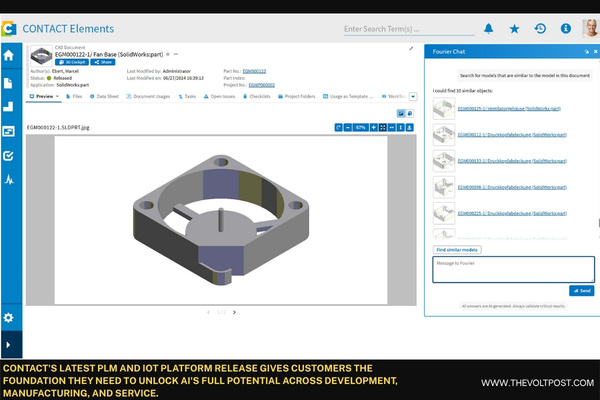Image resolution: width=600 pixels, height=400 pixels.
Task: Click the EGM000125-1 result thumbnail
Action: coord(444,109)
